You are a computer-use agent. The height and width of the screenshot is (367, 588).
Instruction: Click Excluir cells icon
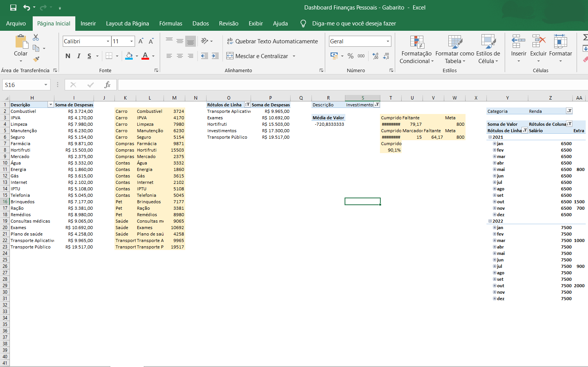(x=539, y=41)
